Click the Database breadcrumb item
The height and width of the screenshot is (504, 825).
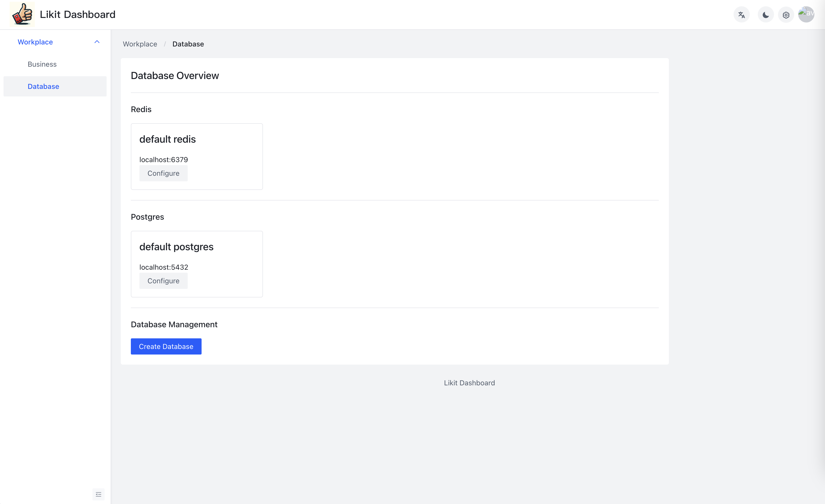[188, 44]
